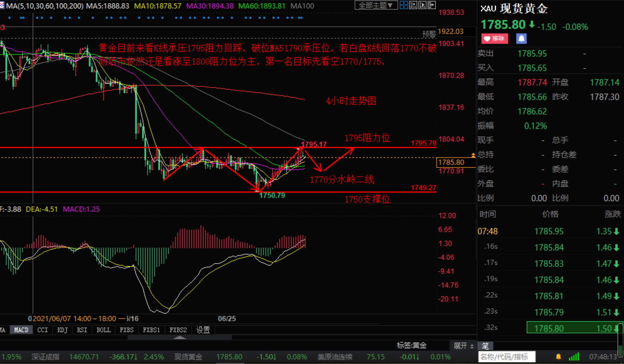Screen dimensions: 624x364
Task: Click the 名称/代码/指标 search field
Action: [x=507, y=357]
